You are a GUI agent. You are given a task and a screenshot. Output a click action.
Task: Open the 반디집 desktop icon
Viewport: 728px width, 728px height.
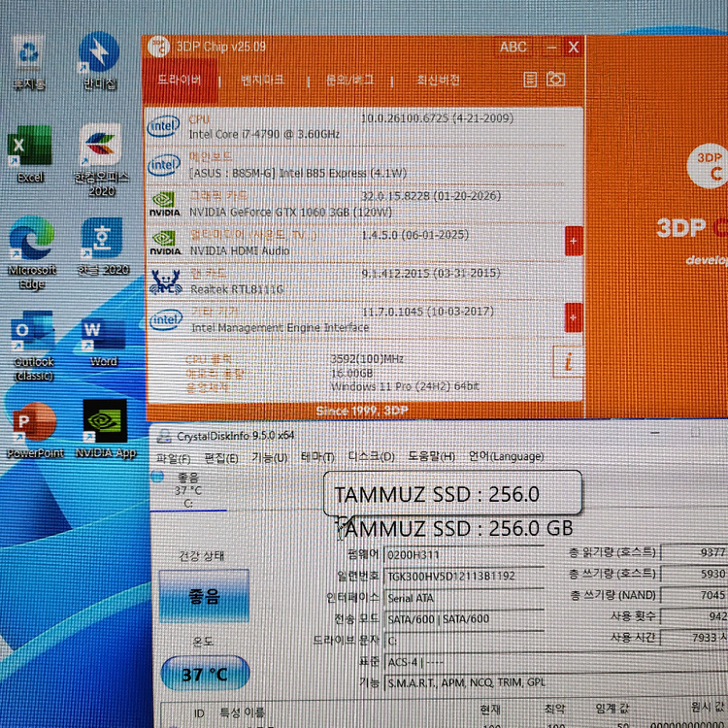tap(99, 61)
